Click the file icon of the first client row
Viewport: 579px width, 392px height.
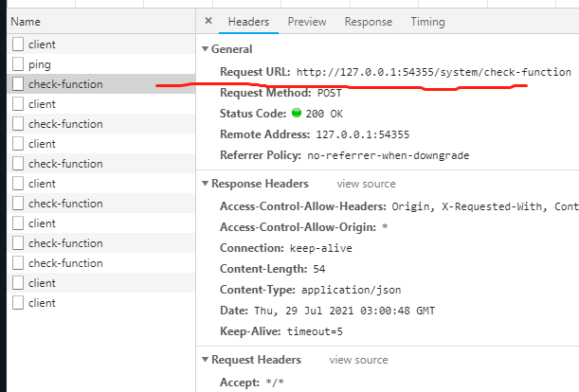coord(18,45)
